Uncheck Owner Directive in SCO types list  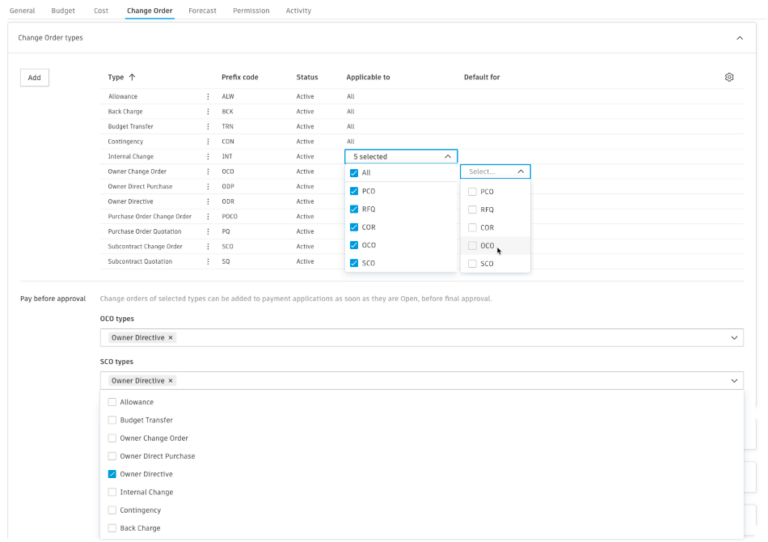[112, 474]
